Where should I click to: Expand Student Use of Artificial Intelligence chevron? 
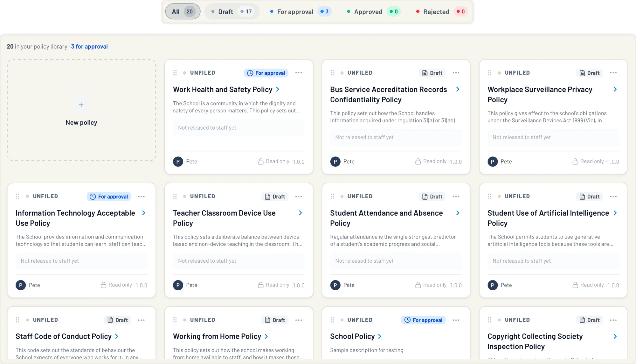point(615,213)
